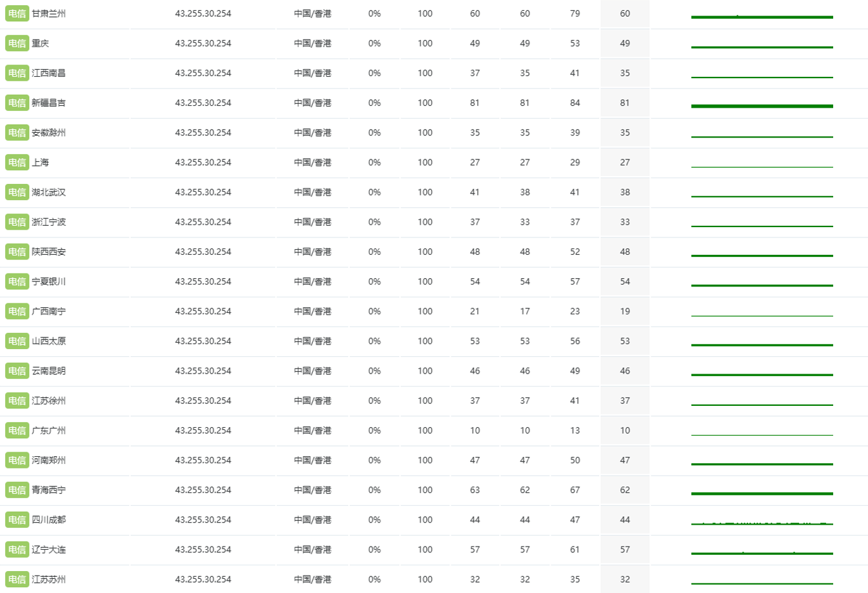Click the value 61 in 辽宁大连 row
Image resolution: width=868 pixels, height=593 pixels.
tap(575, 550)
